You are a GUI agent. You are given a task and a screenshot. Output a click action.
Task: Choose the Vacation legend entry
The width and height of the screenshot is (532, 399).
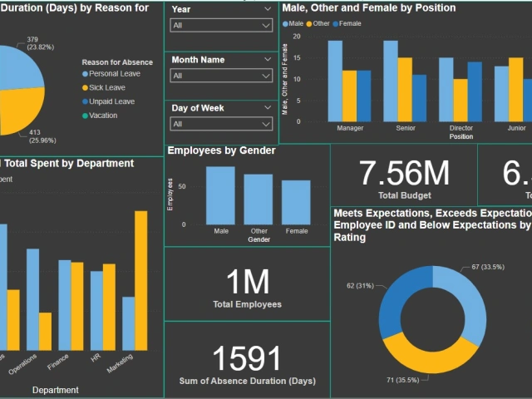[85, 116]
